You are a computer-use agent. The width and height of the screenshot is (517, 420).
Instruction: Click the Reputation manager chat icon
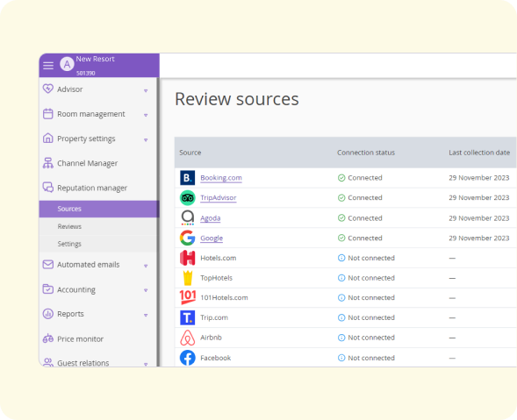point(47,187)
